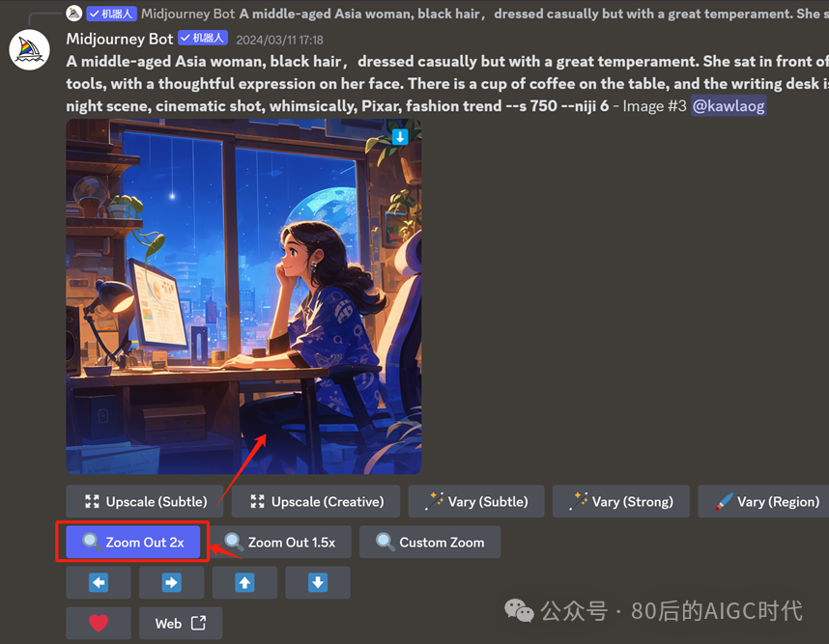
Task: Open the Vary (Region) editor
Action: tap(763, 501)
